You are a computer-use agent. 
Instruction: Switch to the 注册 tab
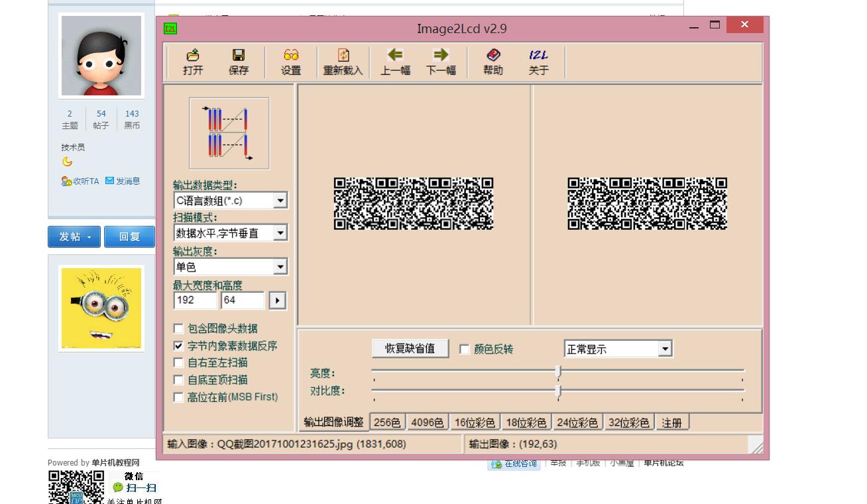click(x=672, y=423)
